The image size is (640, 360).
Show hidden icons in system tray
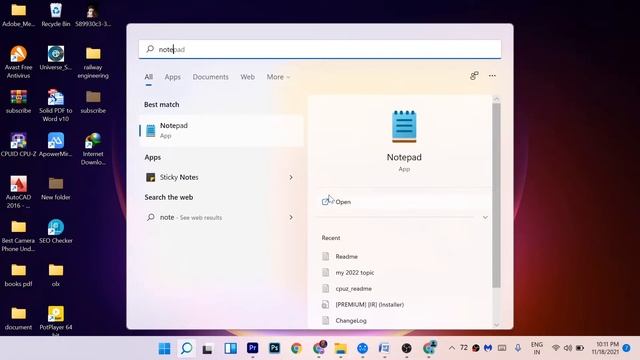pyautogui.click(x=451, y=348)
